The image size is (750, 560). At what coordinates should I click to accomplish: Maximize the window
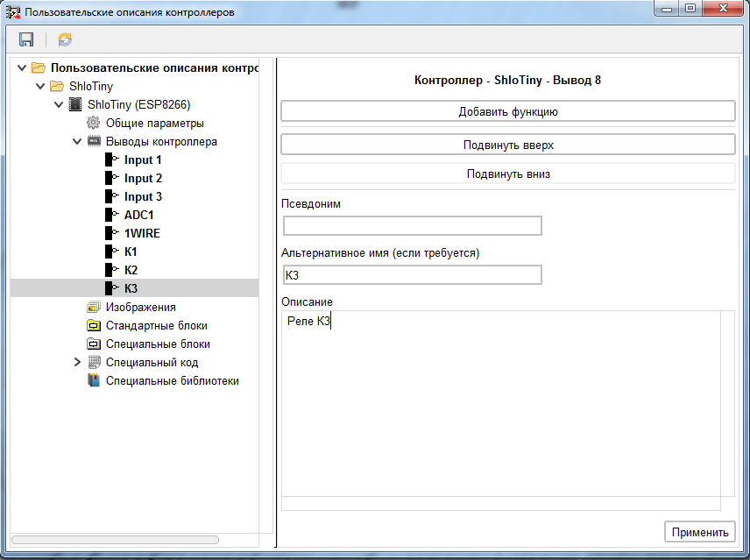coord(690,8)
